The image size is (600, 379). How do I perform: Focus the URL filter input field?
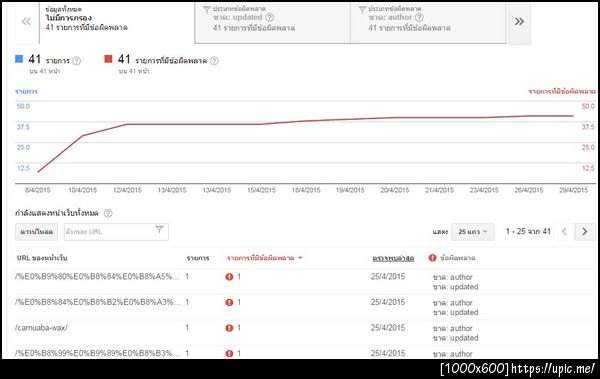point(116,232)
